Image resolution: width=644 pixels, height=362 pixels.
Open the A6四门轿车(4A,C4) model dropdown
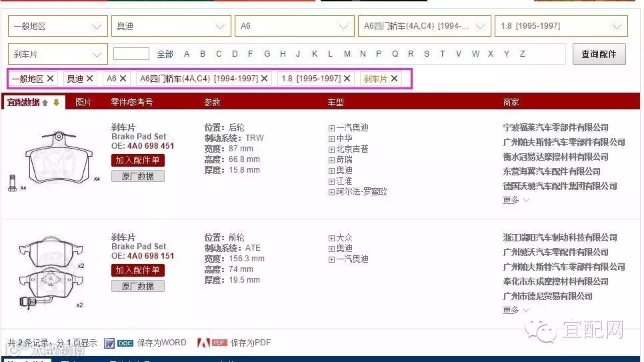click(425, 26)
